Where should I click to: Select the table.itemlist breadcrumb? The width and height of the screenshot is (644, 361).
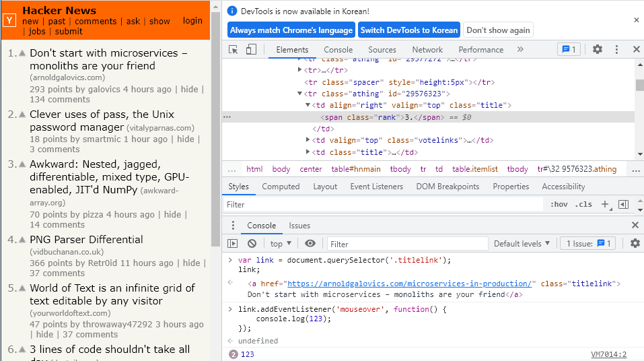tap(475, 169)
